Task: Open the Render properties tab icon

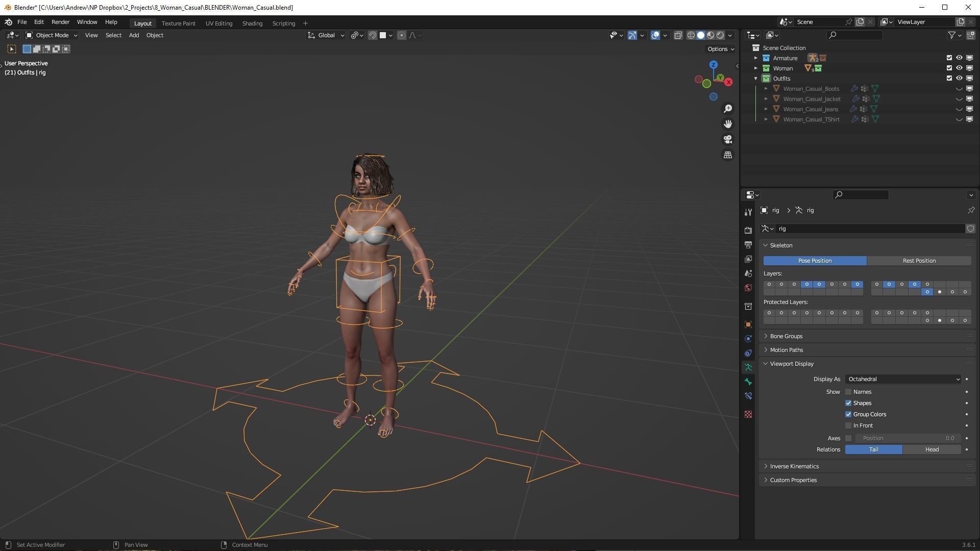Action: coord(748,230)
